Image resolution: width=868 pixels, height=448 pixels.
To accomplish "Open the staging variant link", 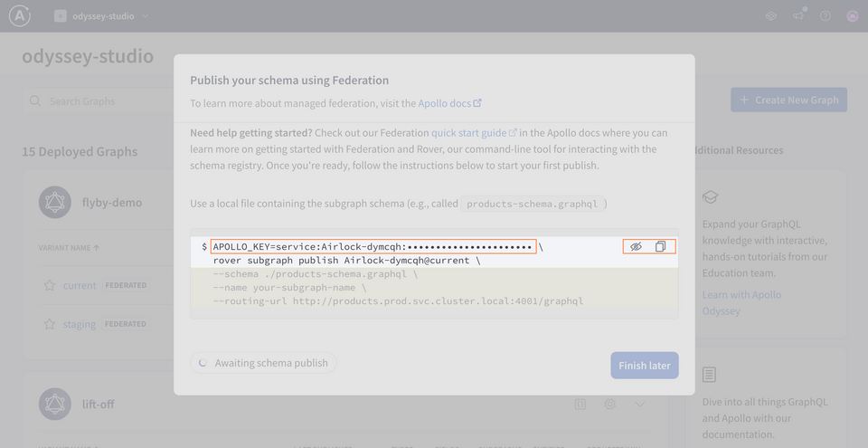I will [80, 324].
